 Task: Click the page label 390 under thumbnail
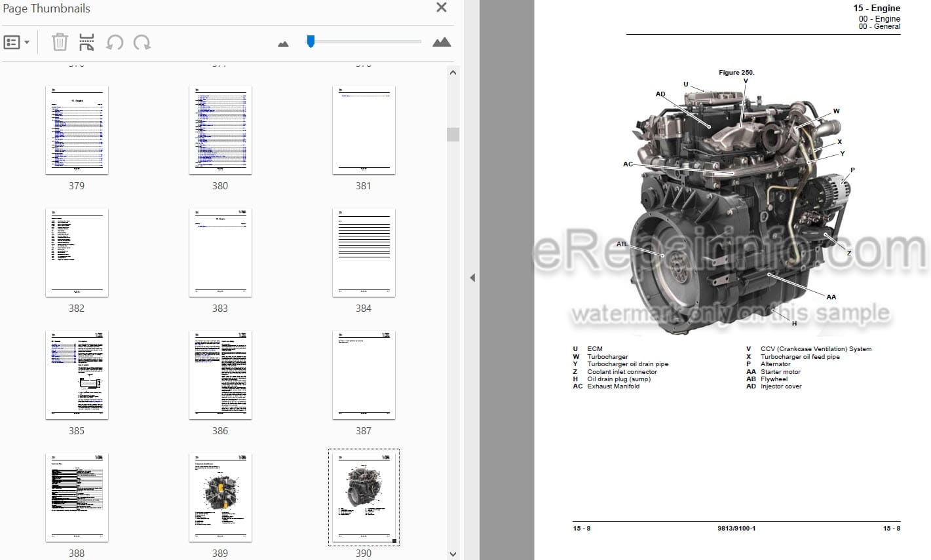pyautogui.click(x=364, y=553)
